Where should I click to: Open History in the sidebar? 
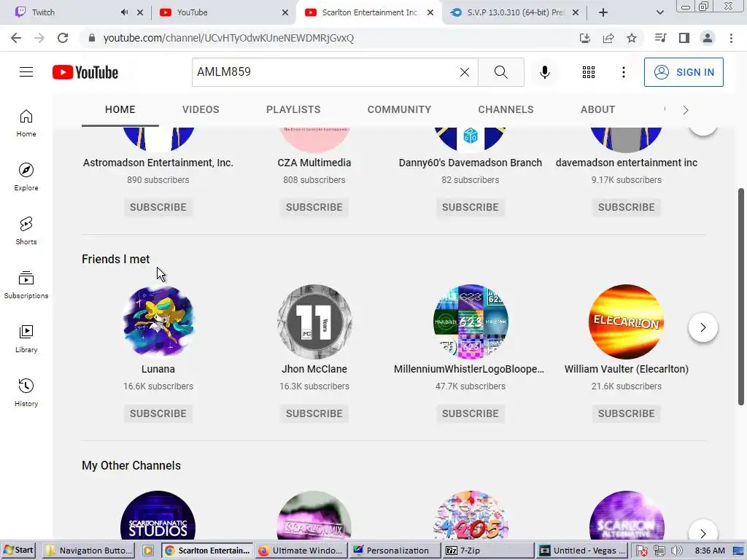[x=26, y=393]
